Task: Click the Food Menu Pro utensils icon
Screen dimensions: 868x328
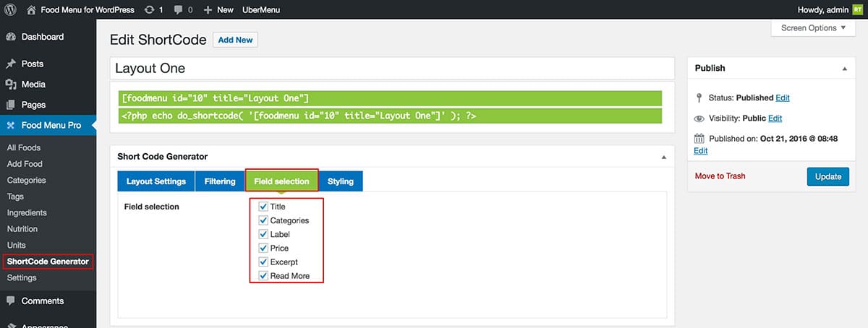Action: 11,126
